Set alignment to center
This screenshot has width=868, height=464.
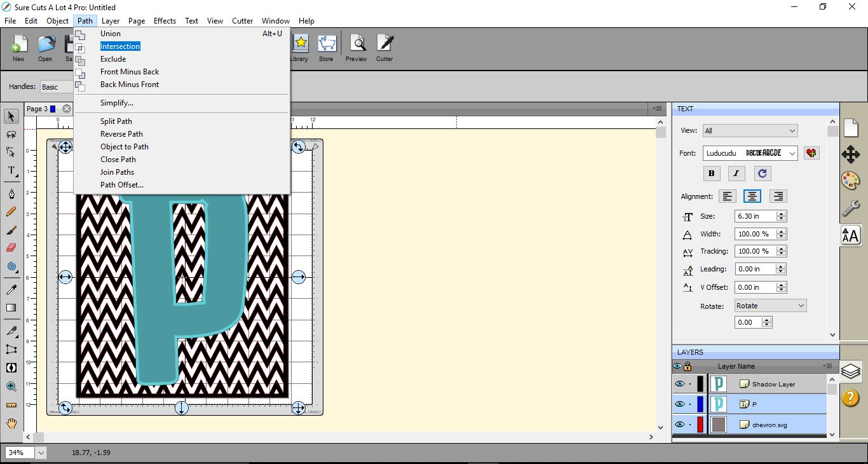(752, 196)
